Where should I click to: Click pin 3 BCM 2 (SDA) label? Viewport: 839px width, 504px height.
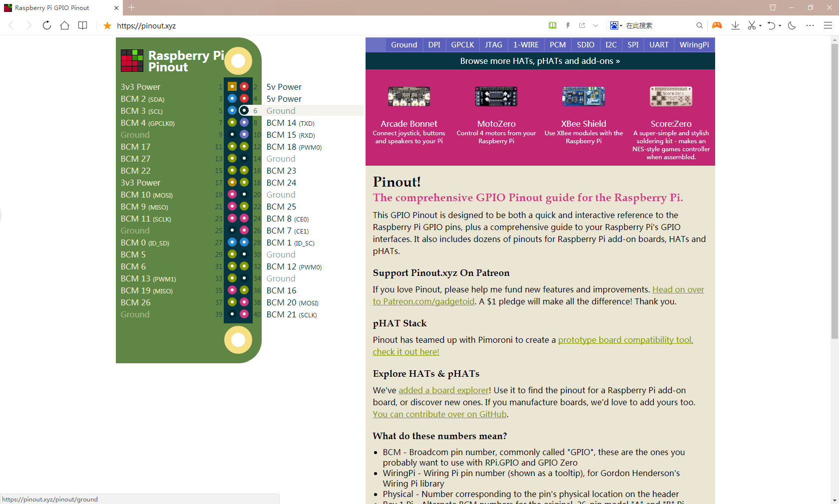point(142,99)
